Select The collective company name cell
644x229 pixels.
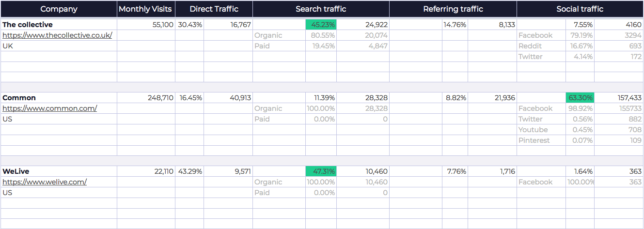point(59,25)
